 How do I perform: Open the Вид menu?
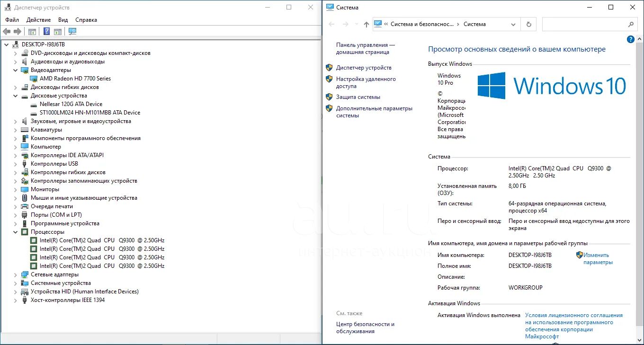63,20
